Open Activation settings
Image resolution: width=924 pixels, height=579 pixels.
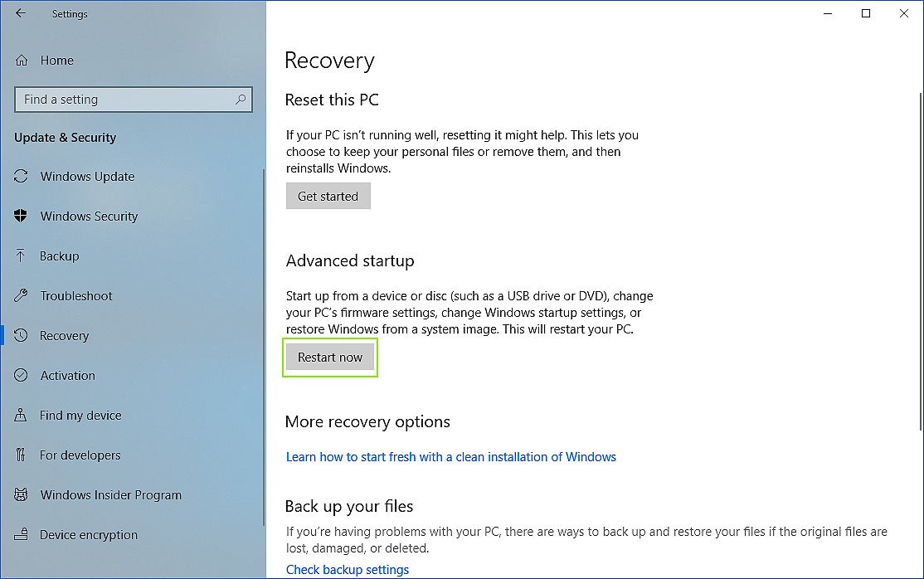(x=68, y=376)
